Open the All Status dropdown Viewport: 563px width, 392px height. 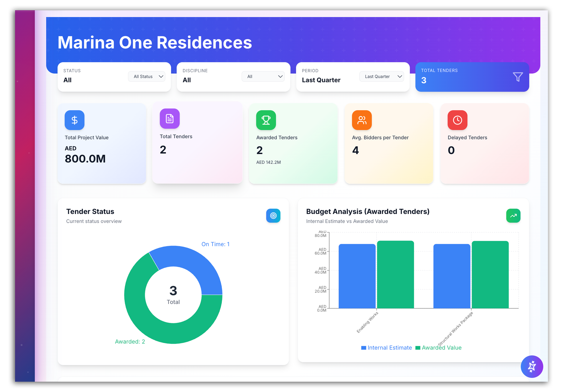click(147, 76)
